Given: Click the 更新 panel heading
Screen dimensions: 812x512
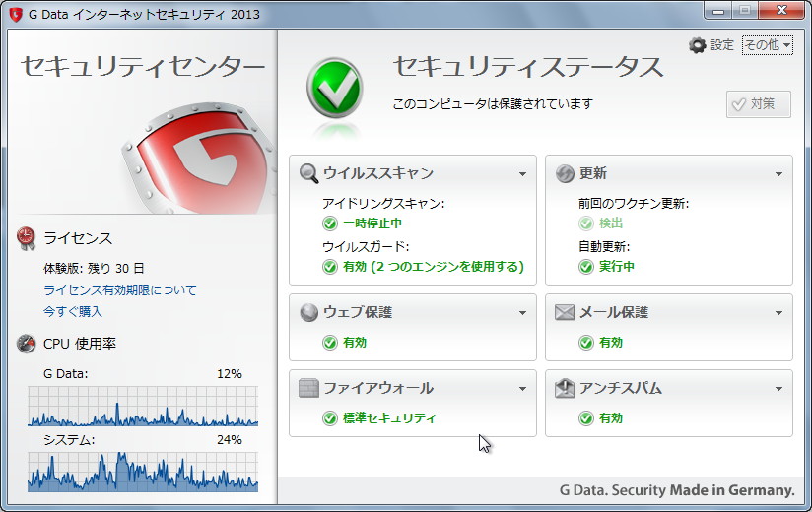Looking at the screenshot, I should pyautogui.click(x=593, y=173).
